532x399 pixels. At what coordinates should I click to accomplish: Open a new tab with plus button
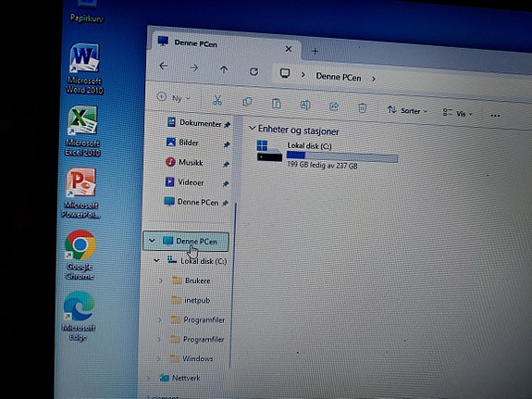pos(315,51)
